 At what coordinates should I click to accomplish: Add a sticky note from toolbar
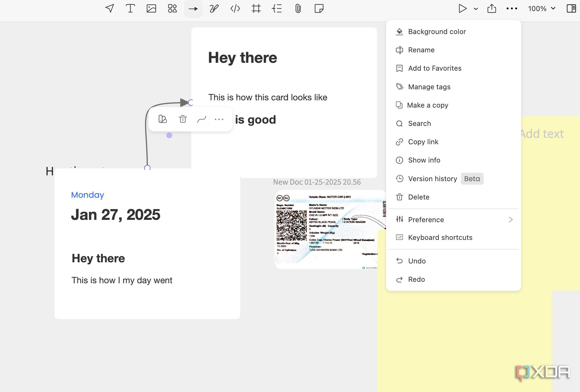319,8
